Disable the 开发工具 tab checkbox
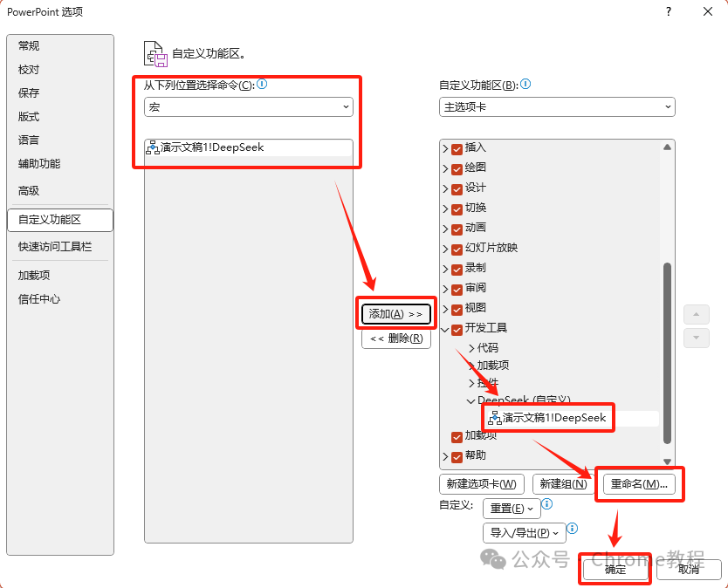 pos(457,330)
